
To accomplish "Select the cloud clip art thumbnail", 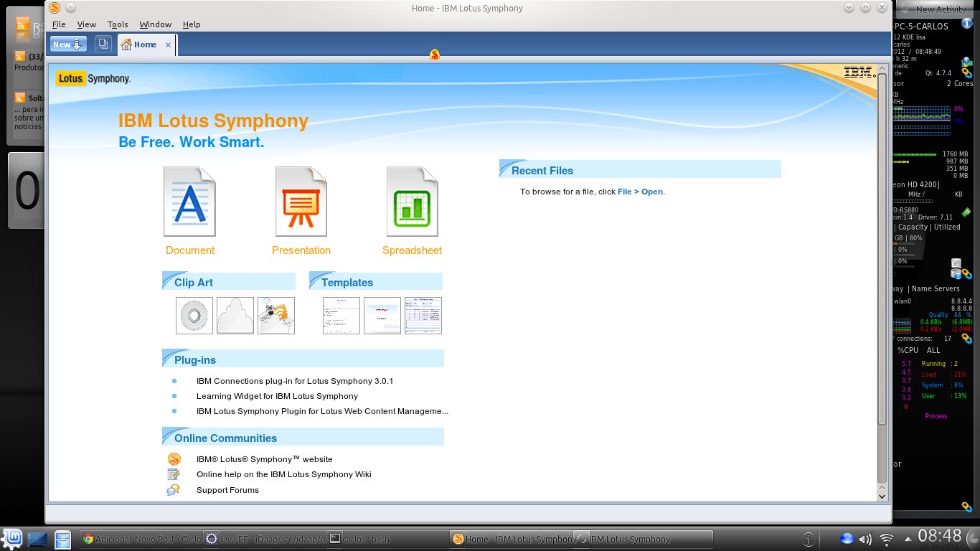I will point(235,316).
